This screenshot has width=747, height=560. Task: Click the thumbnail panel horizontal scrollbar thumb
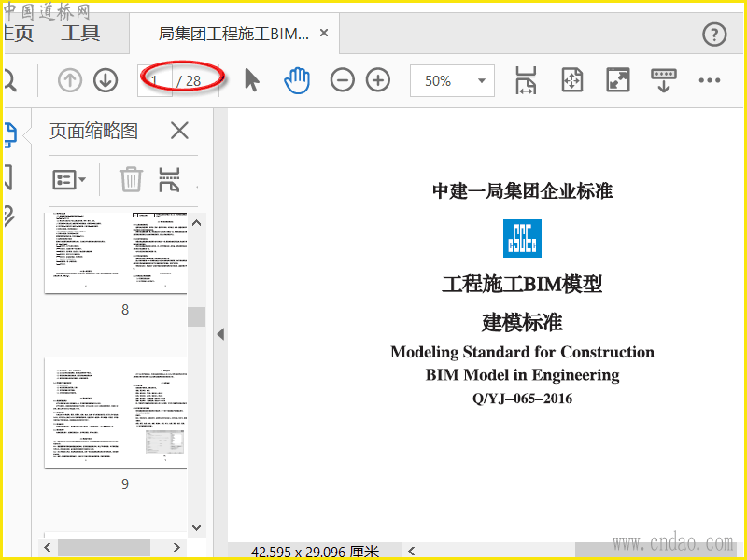coord(104,547)
